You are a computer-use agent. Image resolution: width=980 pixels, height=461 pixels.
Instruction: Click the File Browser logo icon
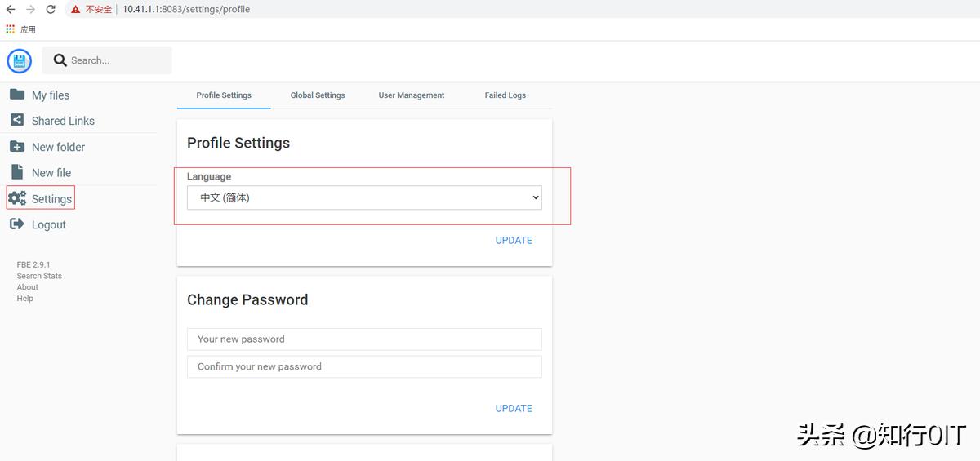[20, 61]
